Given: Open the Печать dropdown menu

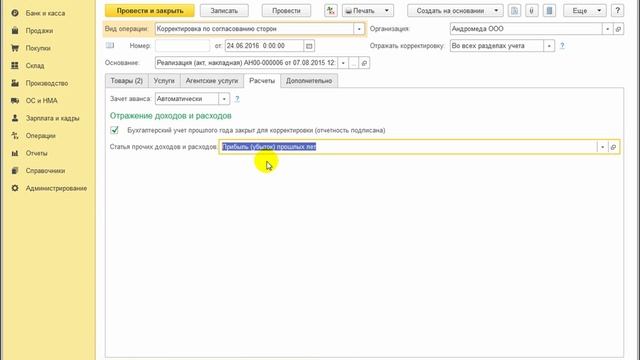Looking at the screenshot, I should (x=368, y=11).
